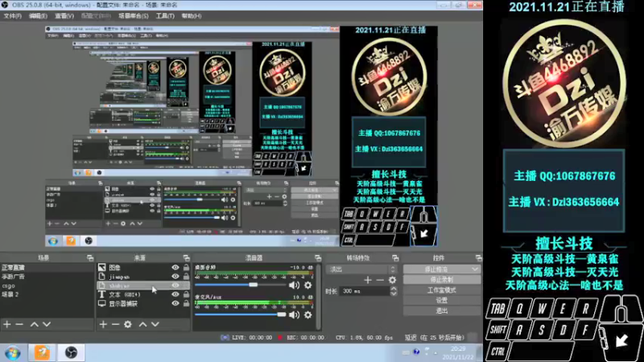Add a new source with the plus icon in 来源 panel

click(x=103, y=324)
